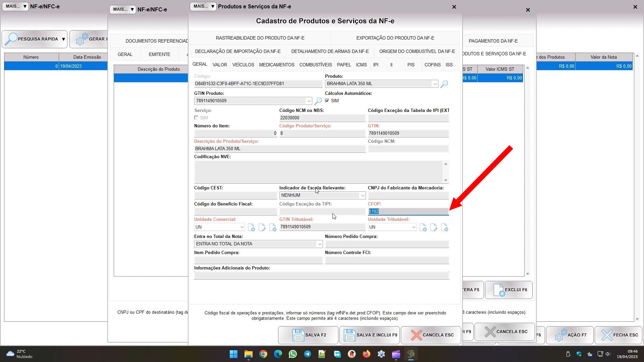Open Entra no Total da Nota dropdown
This screenshot has width=644, height=362.
319,244
